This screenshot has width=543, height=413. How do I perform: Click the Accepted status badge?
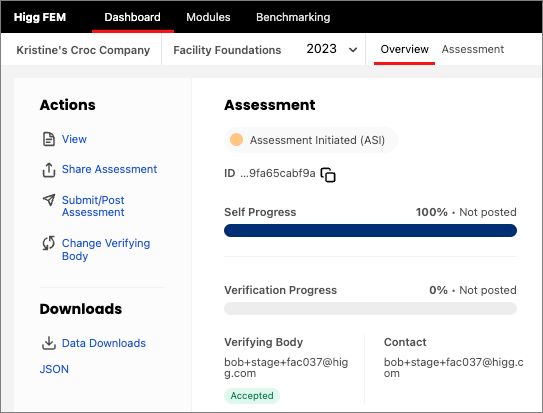252,396
